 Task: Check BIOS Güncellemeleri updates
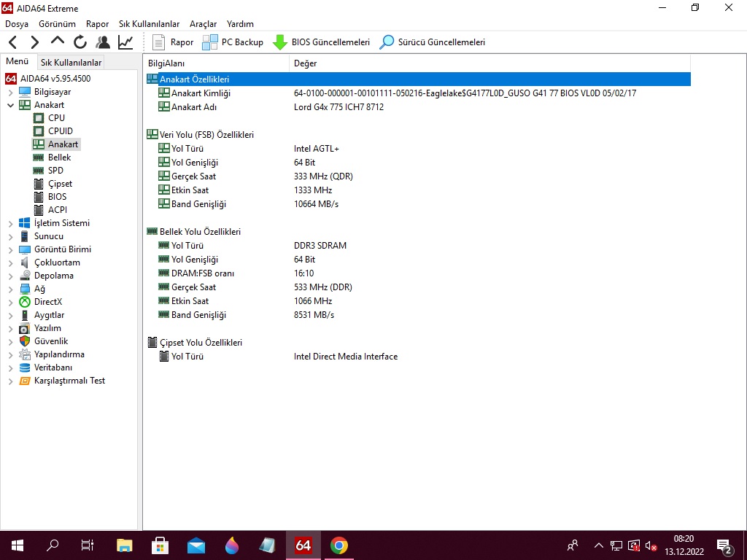[321, 42]
